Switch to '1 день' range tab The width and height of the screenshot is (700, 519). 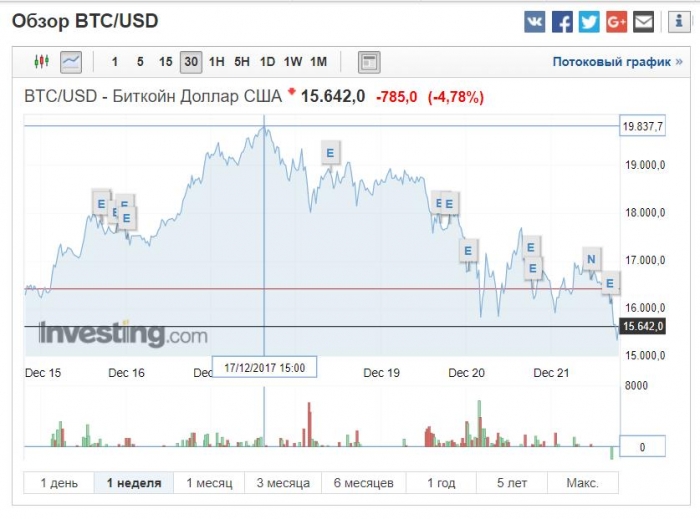click(59, 483)
